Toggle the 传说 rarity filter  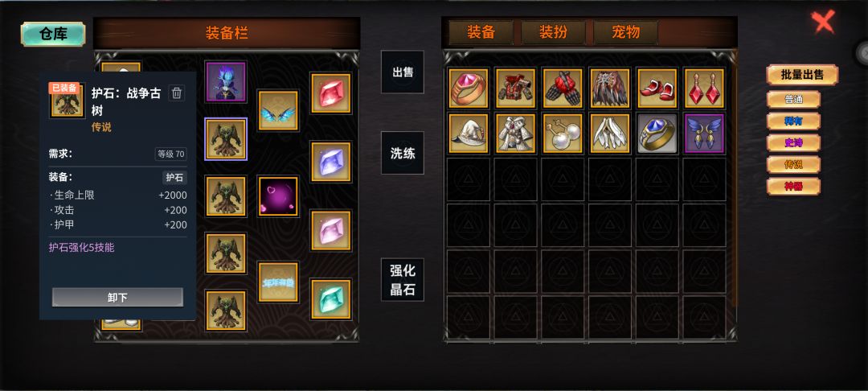point(793,164)
